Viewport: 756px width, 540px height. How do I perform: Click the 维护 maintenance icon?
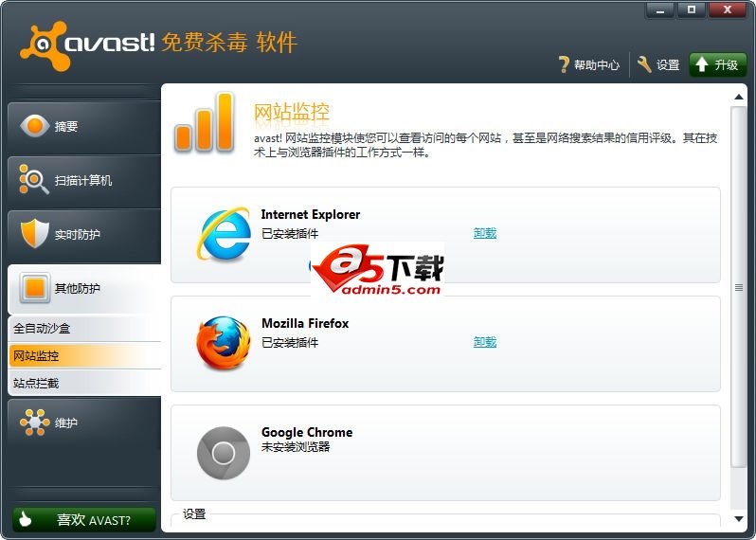pos(34,423)
